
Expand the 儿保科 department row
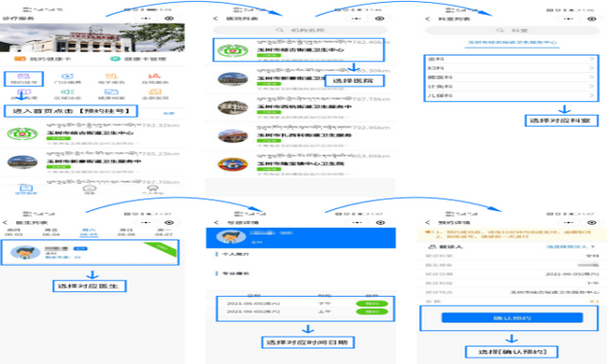[511, 95]
